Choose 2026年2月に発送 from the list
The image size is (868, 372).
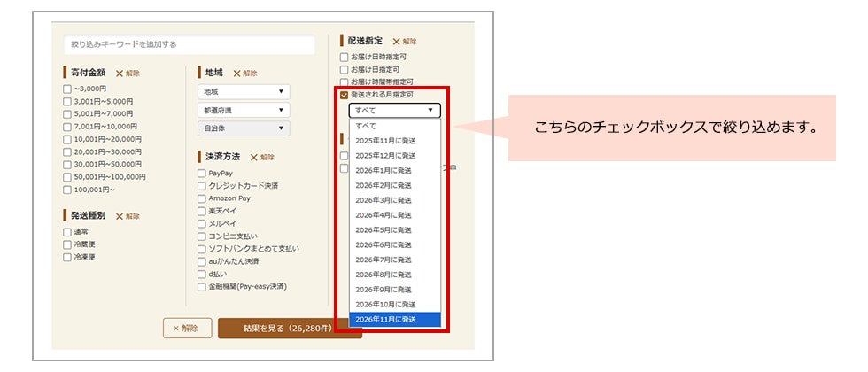(395, 185)
